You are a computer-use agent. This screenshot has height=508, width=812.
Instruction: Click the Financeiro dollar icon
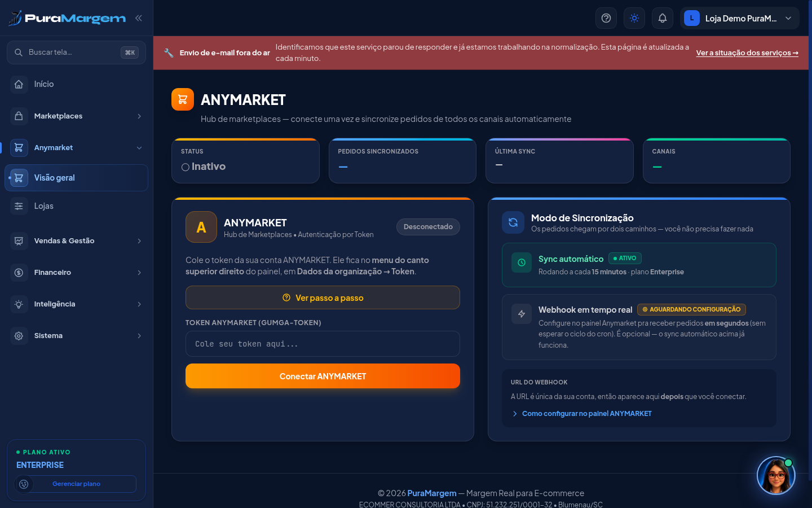(19, 273)
